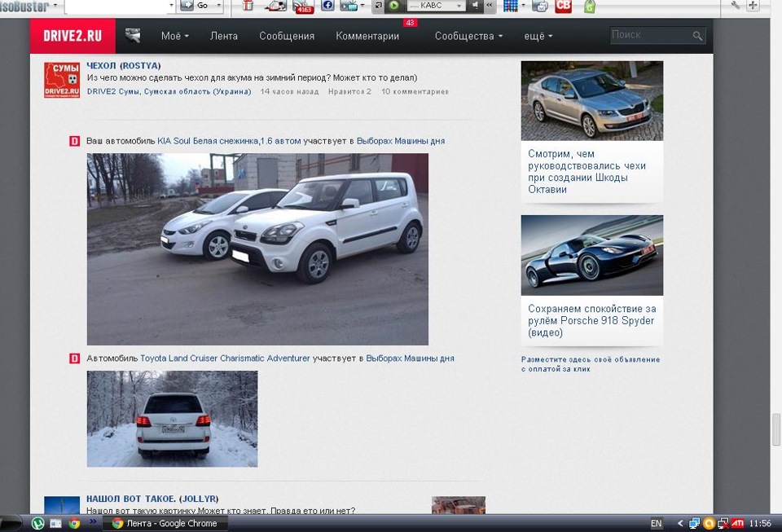
Task: Open the post НАШОЛ ВОТ ТАКОЕ. (JOLLYR)
Action: pyautogui.click(x=152, y=499)
